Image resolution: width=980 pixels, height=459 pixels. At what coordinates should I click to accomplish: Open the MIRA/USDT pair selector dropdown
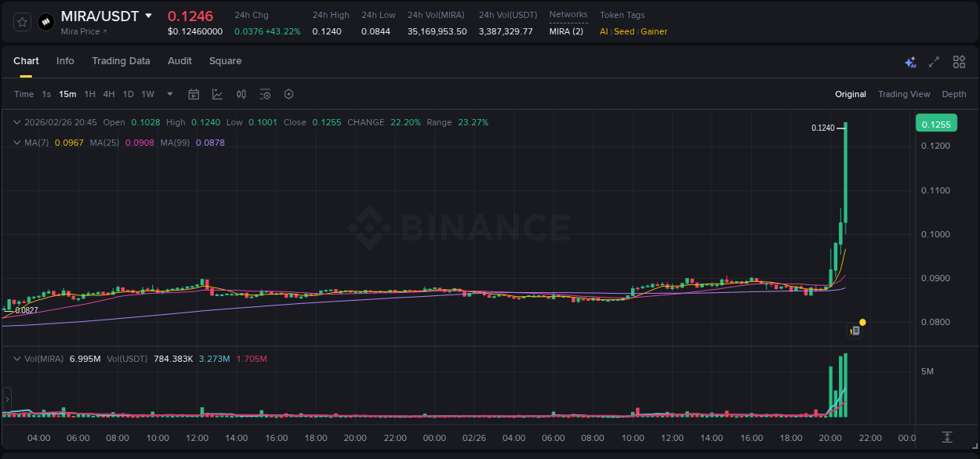click(148, 16)
